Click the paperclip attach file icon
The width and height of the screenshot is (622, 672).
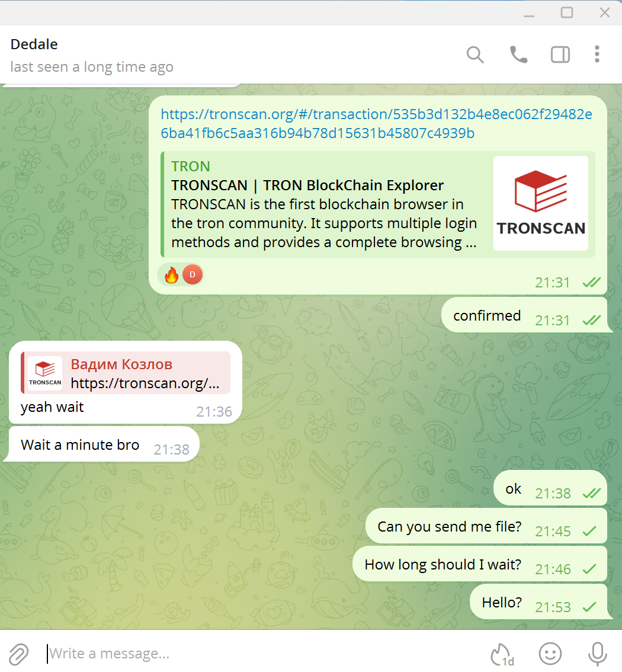18,654
